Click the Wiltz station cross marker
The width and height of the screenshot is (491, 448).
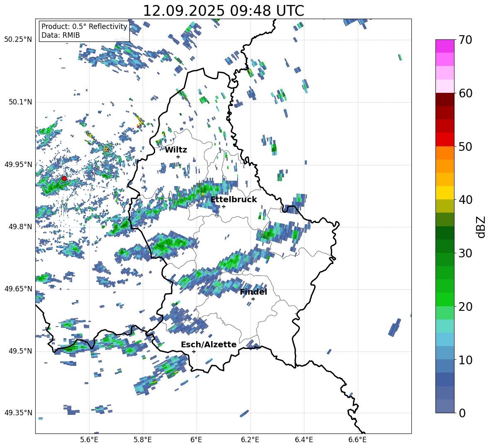[x=178, y=157]
